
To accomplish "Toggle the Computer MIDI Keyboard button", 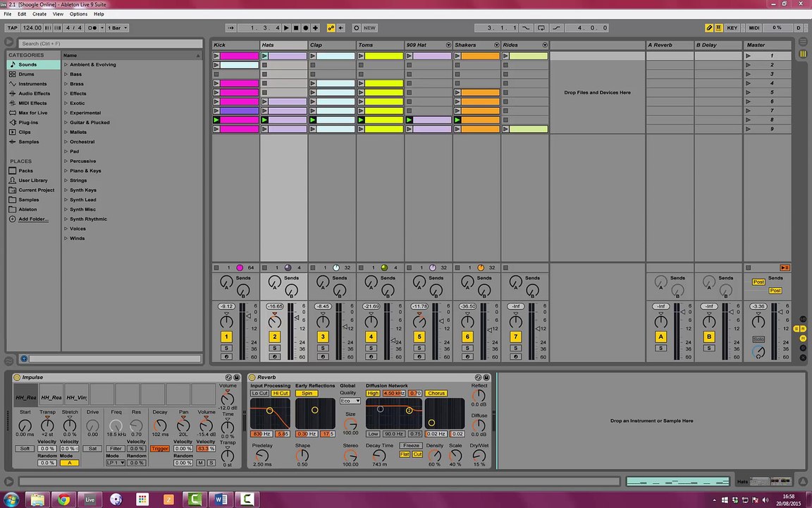I will tap(719, 28).
